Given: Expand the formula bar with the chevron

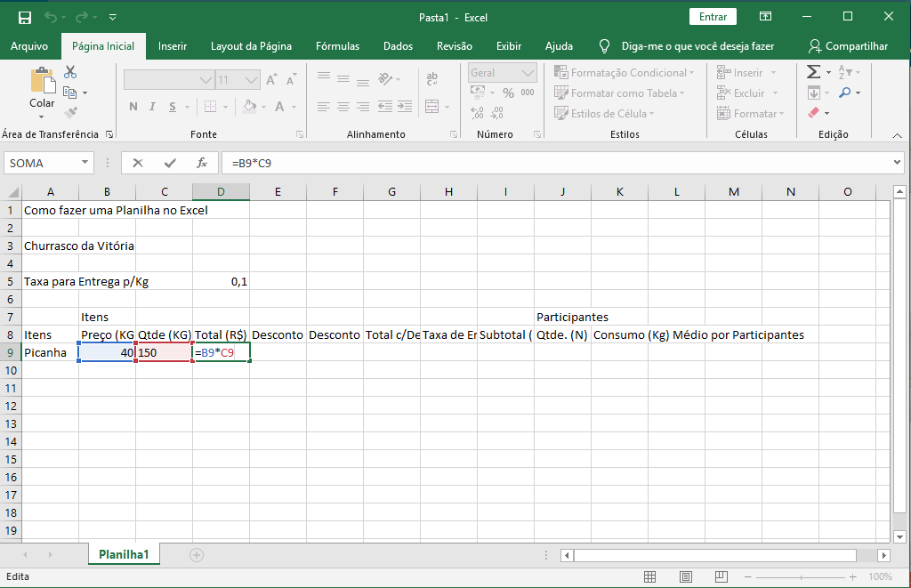Looking at the screenshot, I should coord(897,163).
